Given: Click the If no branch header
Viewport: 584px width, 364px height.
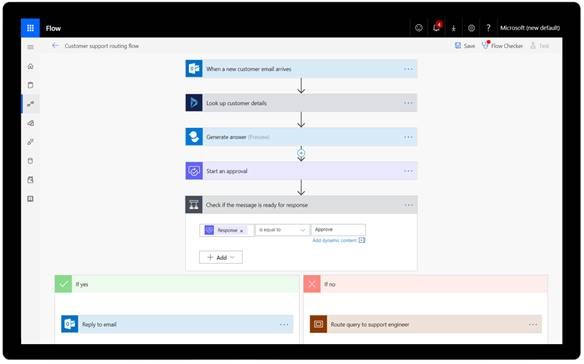Looking at the screenshot, I should click(x=426, y=284).
